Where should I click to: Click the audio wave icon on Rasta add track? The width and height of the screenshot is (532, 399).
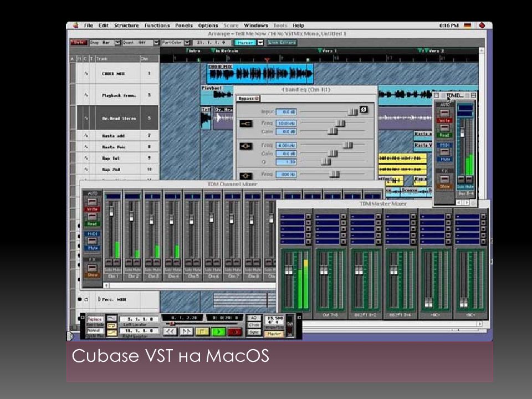(86, 136)
